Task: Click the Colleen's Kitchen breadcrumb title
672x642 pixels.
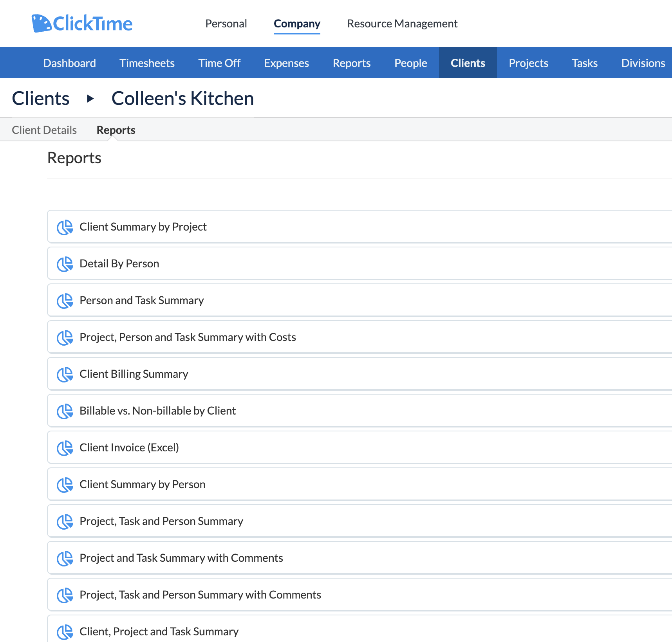Action: click(x=182, y=98)
